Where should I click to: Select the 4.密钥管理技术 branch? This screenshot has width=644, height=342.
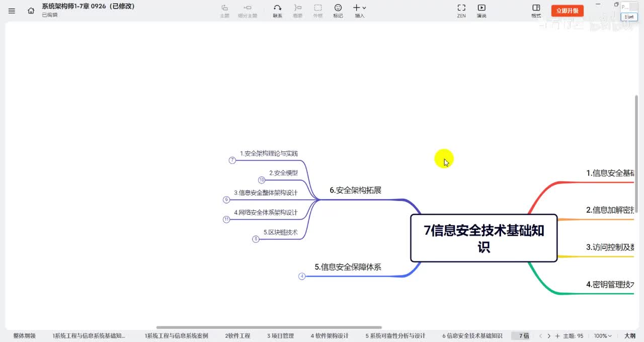pyautogui.click(x=610, y=285)
